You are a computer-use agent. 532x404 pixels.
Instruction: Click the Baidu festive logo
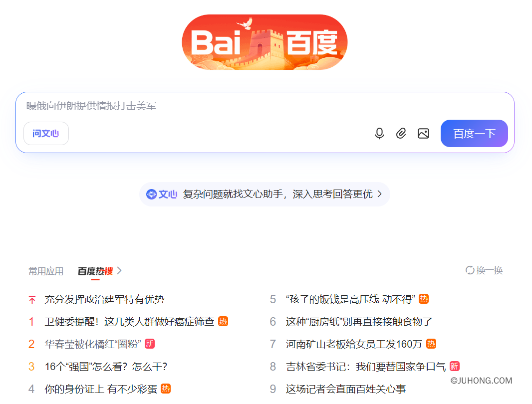(265, 41)
